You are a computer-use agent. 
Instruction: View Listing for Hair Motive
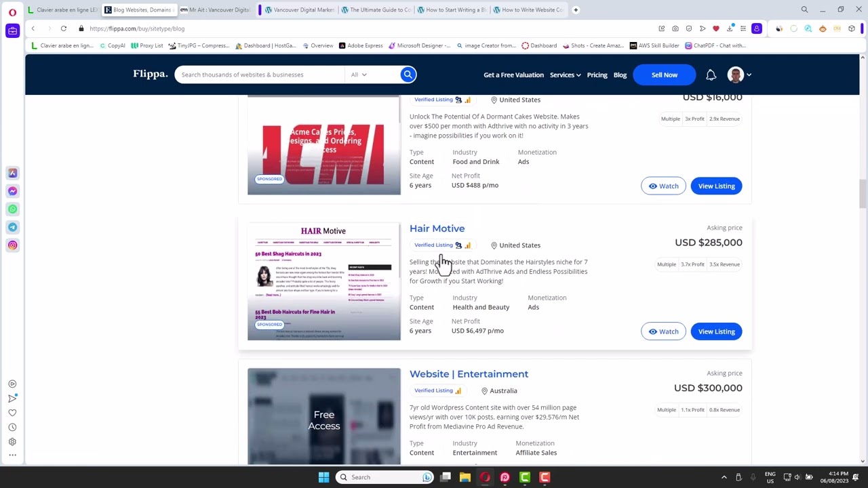tap(716, 331)
